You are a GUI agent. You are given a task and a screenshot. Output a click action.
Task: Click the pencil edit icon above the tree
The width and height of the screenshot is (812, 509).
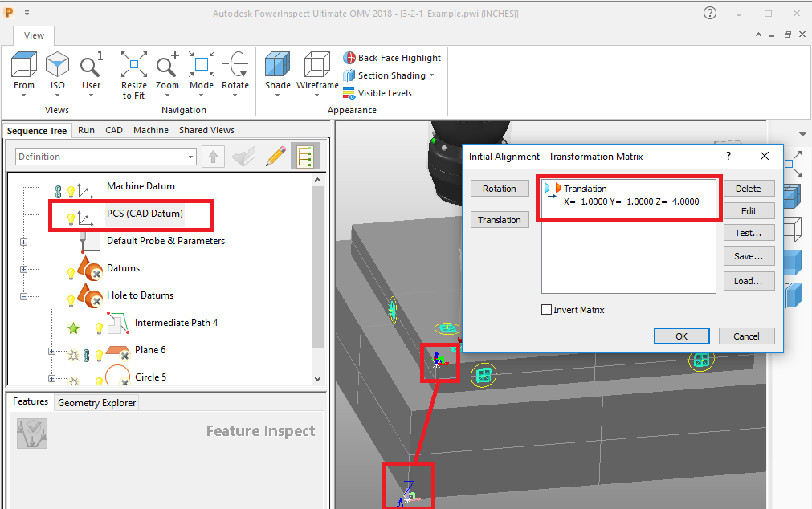275,156
